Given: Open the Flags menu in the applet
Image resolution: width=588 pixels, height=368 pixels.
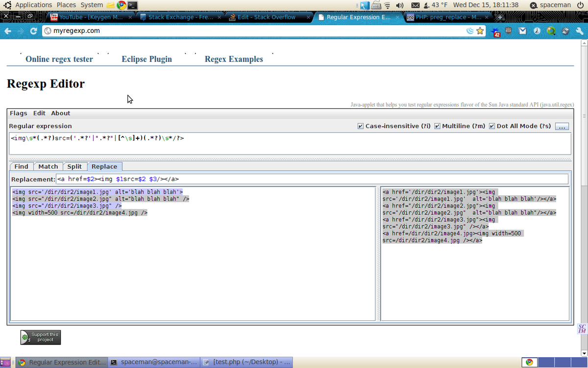Looking at the screenshot, I should [18, 113].
